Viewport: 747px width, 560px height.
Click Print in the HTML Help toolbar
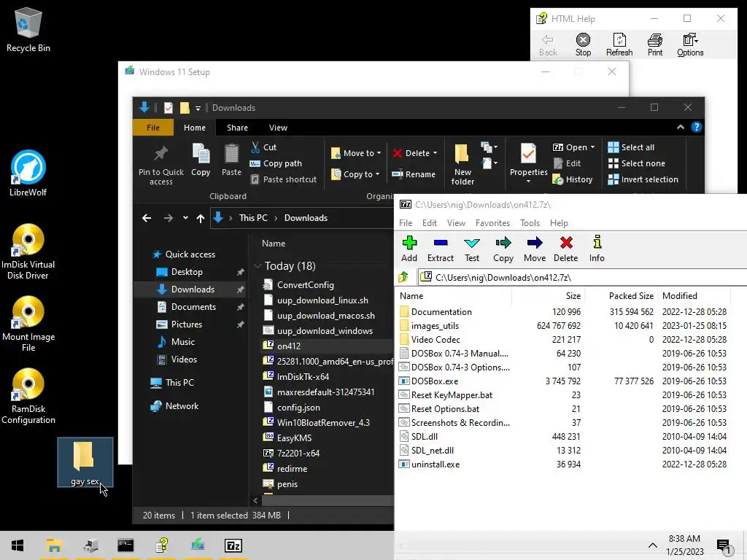[x=655, y=45]
